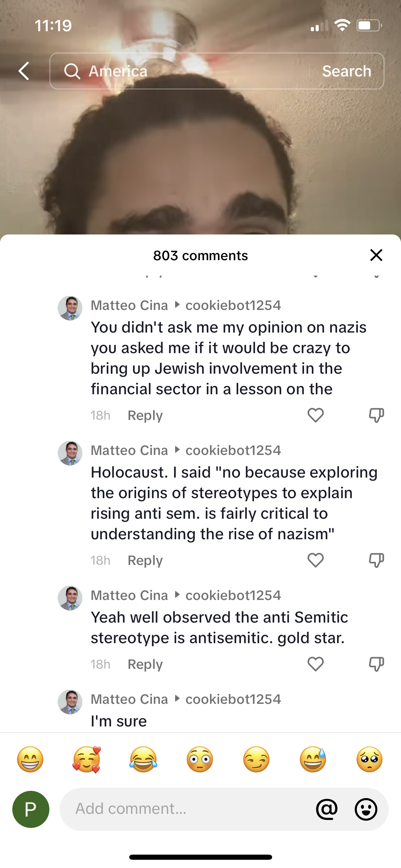Insert the crying laughing emoji
Viewport: 401px width, 868px height.
[x=143, y=759]
